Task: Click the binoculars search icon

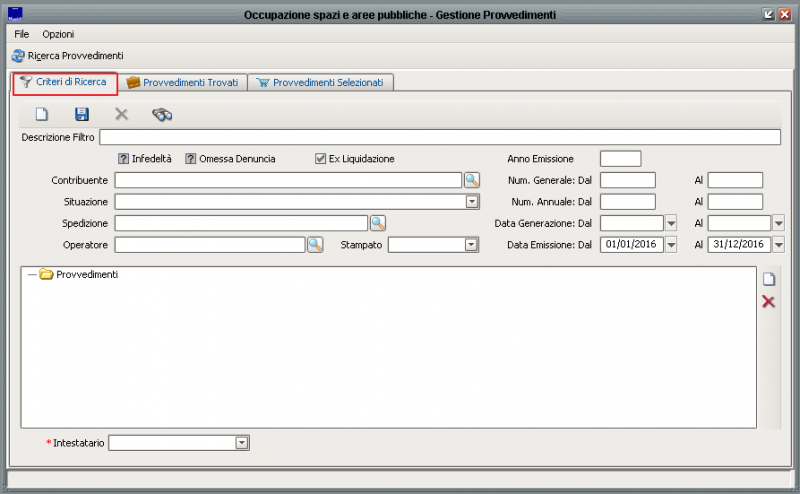Action: click(162, 114)
